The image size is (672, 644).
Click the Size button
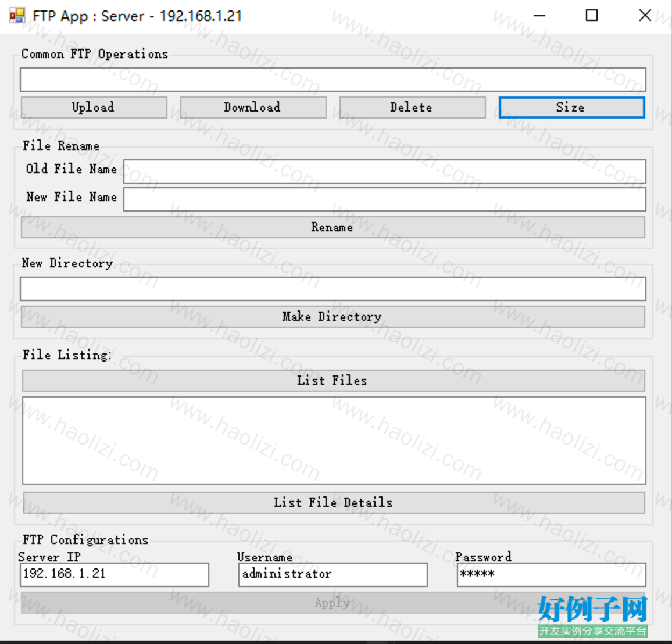[x=571, y=107]
